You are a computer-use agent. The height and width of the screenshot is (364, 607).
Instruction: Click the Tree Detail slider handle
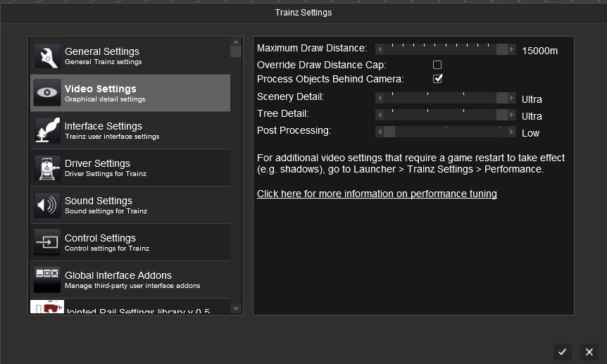501,115
